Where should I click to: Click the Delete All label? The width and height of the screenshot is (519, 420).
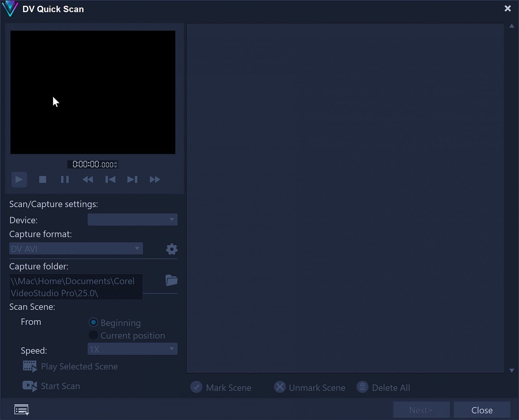pos(391,388)
